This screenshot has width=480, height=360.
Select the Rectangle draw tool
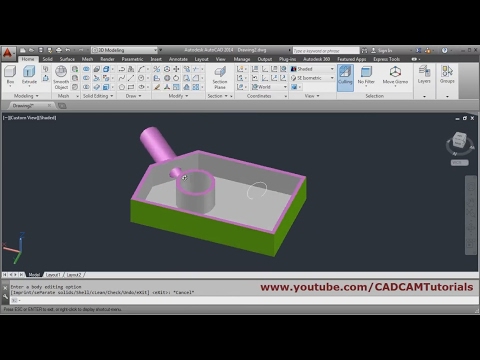pos(131,87)
